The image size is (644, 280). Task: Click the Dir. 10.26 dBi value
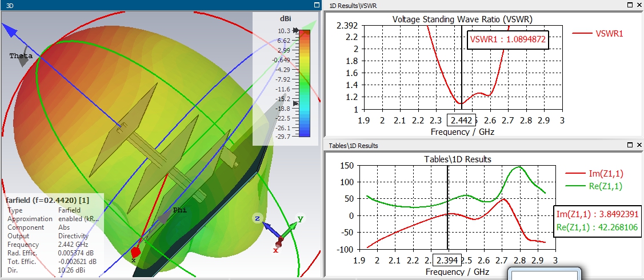(x=72, y=269)
